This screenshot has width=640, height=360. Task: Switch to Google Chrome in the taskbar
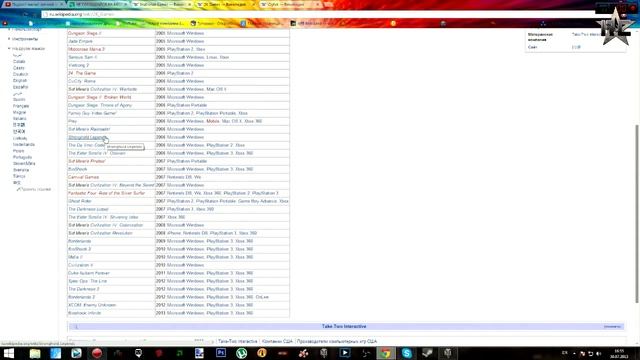pos(386,353)
